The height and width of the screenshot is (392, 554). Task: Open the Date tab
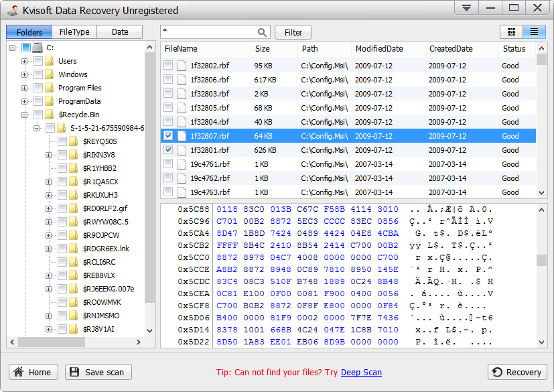pyautogui.click(x=120, y=32)
